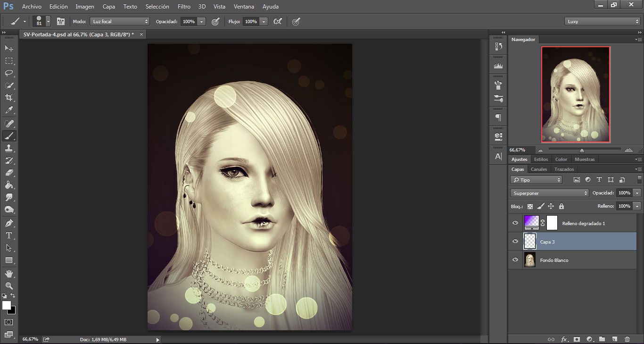This screenshot has height=344, width=644.
Task: Select the Horizontal Type tool
Action: [x=9, y=235]
